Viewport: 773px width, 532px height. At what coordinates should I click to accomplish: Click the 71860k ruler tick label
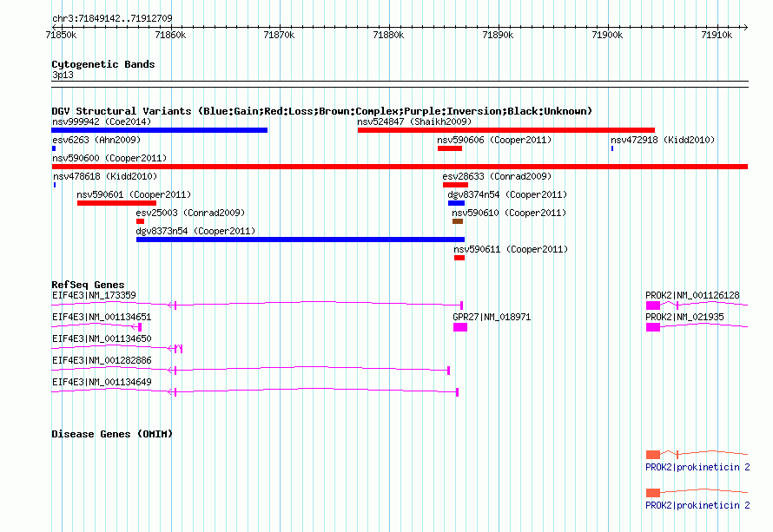[x=170, y=35]
